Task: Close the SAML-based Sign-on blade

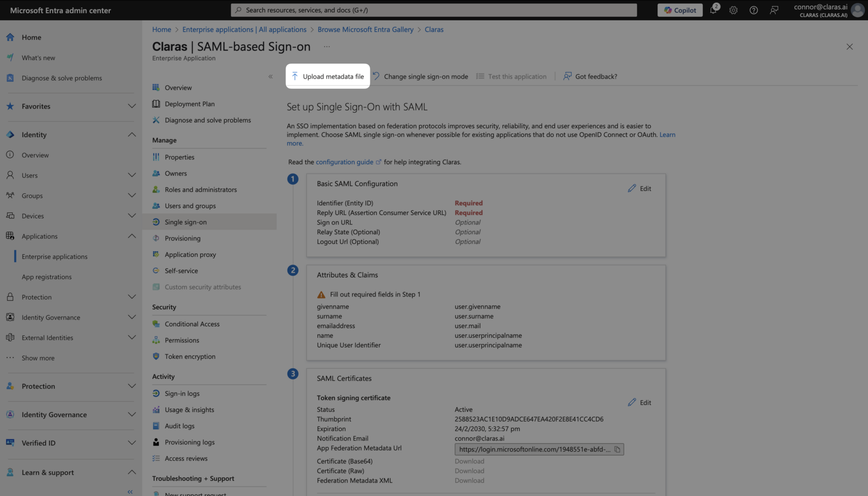Action: [x=850, y=47]
